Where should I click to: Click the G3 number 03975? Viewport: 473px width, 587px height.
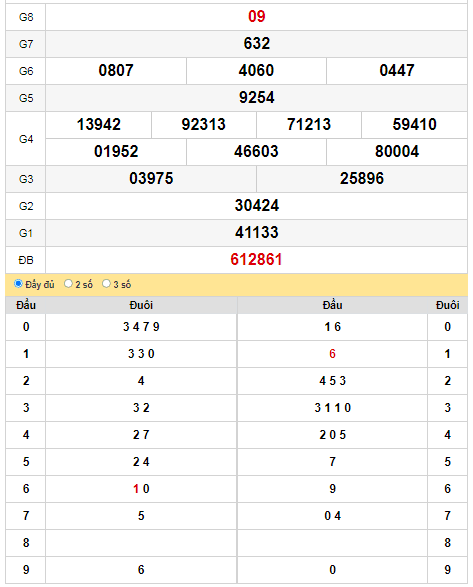[x=151, y=178]
